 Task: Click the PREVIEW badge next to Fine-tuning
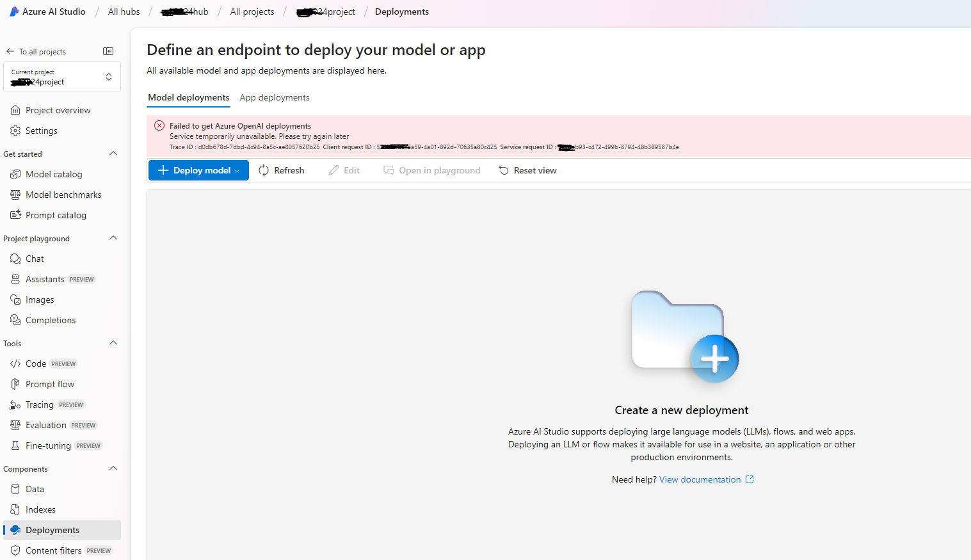(x=88, y=445)
